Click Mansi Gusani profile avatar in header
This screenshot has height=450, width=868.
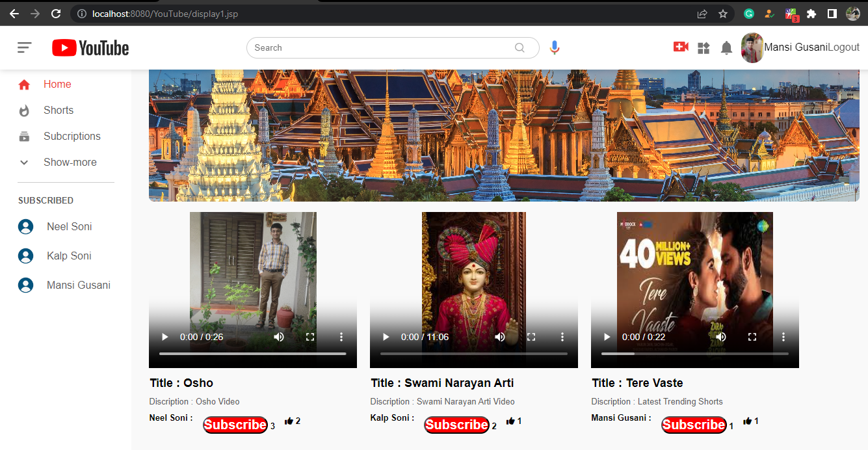click(752, 47)
